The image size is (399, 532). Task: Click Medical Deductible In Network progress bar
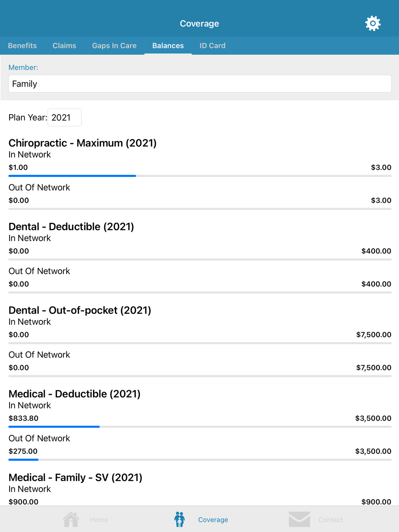click(x=199, y=427)
